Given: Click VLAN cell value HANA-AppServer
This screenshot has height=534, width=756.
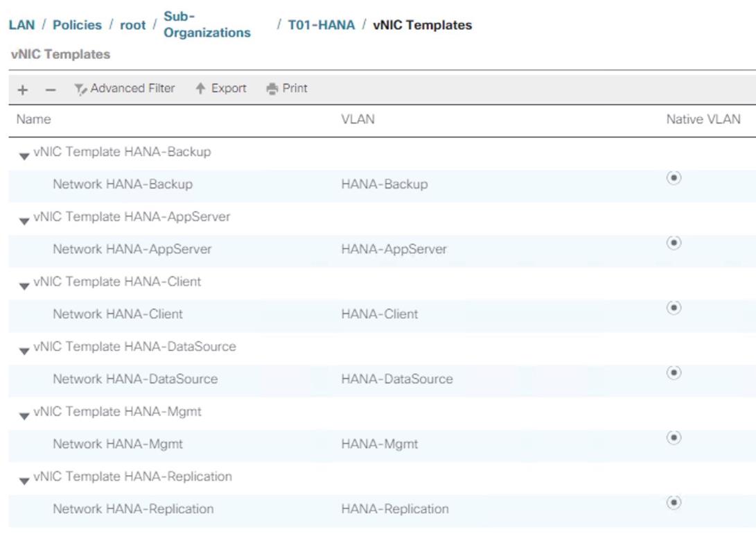Looking at the screenshot, I should pyautogui.click(x=394, y=250).
